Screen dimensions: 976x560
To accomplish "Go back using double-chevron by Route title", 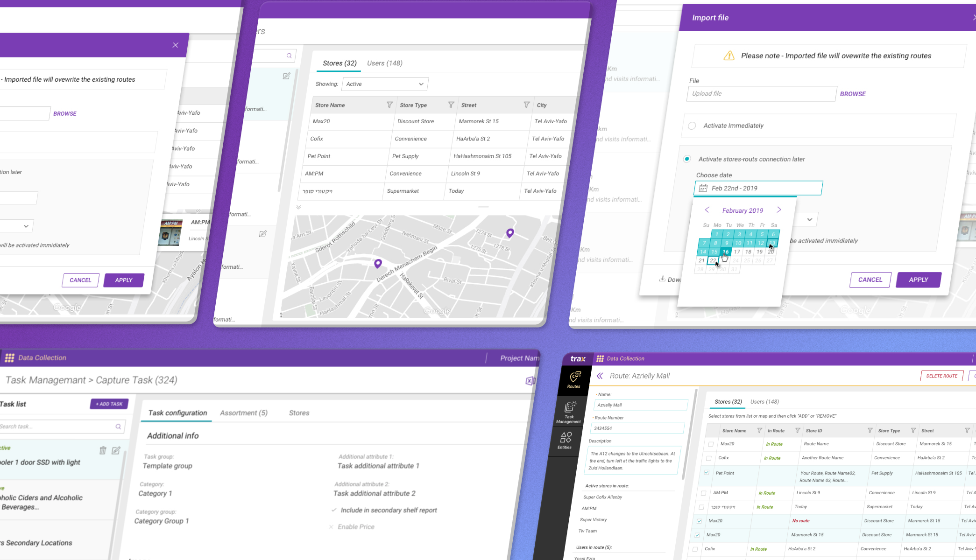I will 600,376.
